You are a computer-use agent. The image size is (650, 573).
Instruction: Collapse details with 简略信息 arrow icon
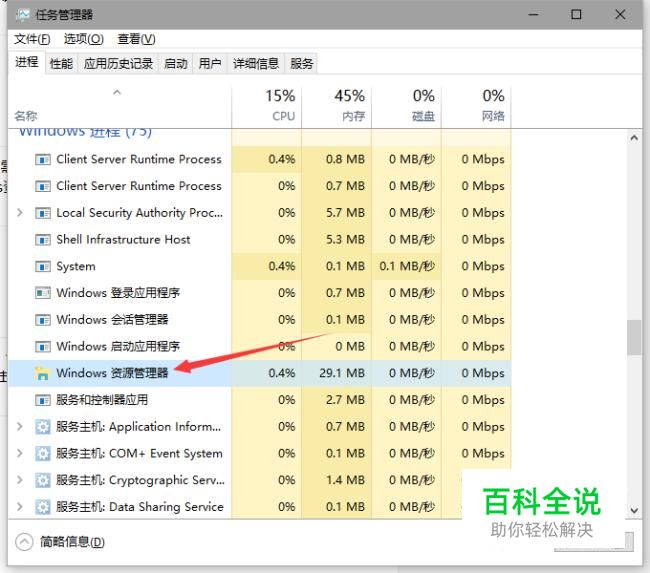24,542
